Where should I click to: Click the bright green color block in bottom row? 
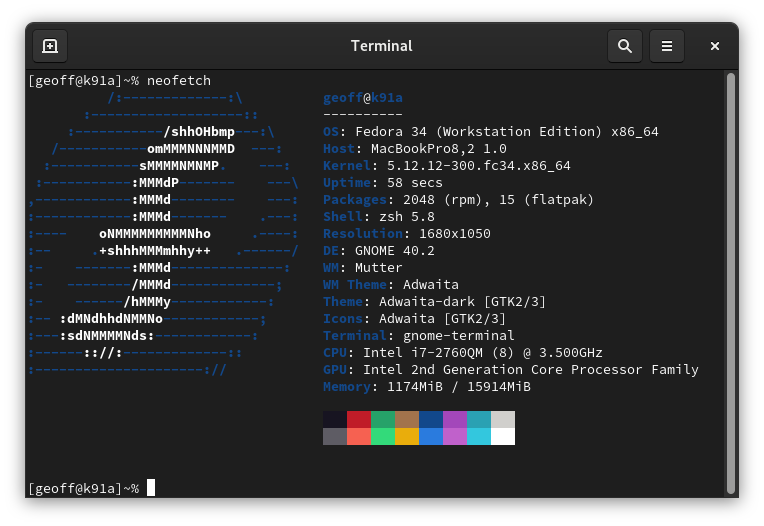383,436
